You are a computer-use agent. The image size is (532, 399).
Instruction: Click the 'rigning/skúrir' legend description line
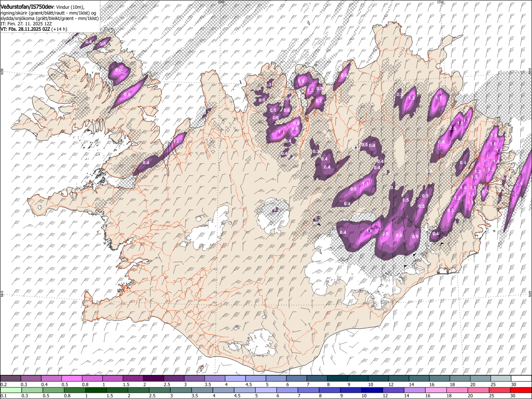pyautogui.click(x=48, y=13)
